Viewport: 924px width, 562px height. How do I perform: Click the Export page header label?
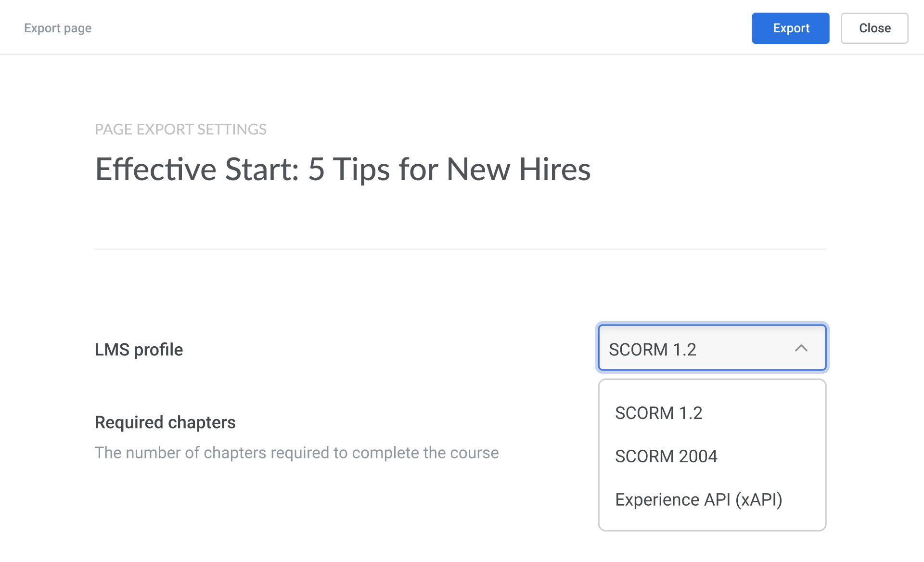pyautogui.click(x=58, y=28)
